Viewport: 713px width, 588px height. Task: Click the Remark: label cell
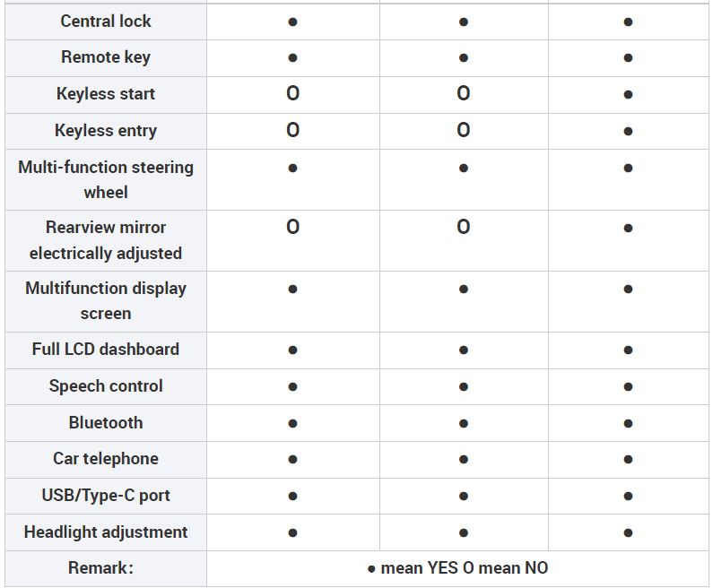point(101,568)
